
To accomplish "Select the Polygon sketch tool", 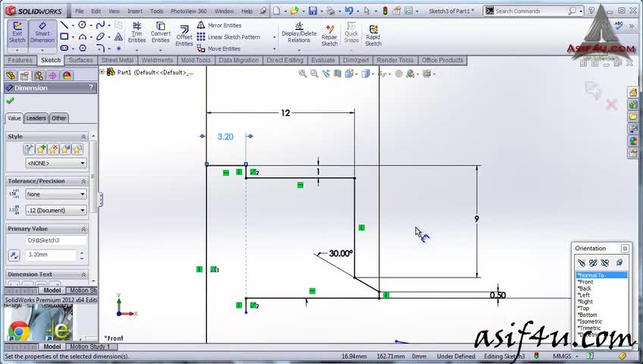I will point(83,48).
